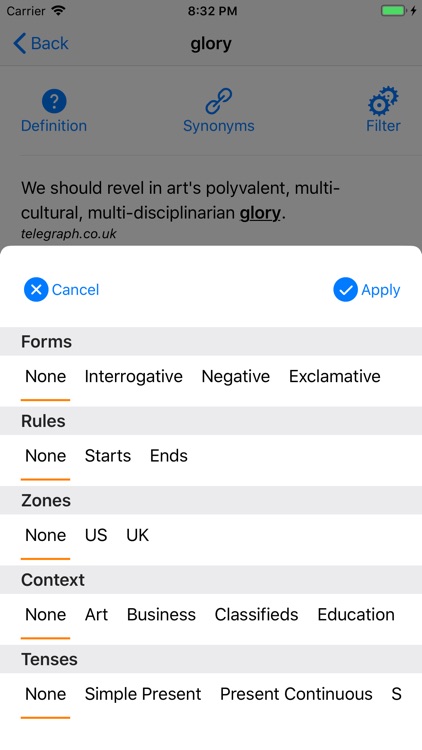
Task: Select Art context option
Action: pos(97,615)
